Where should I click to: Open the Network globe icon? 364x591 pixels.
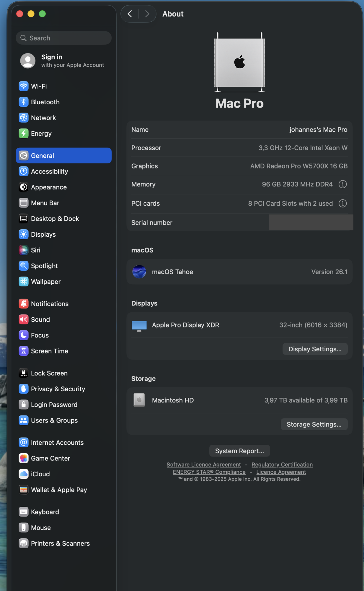tap(24, 118)
